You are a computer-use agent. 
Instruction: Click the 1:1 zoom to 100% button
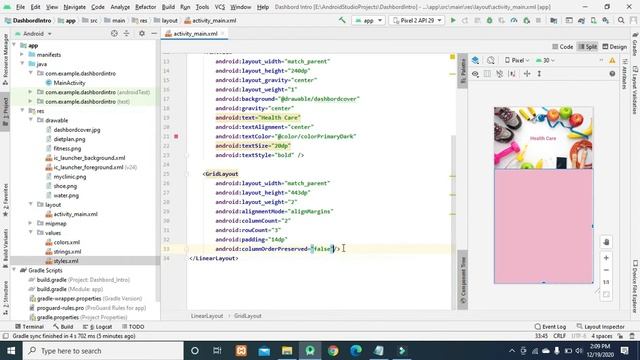click(x=606, y=282)
